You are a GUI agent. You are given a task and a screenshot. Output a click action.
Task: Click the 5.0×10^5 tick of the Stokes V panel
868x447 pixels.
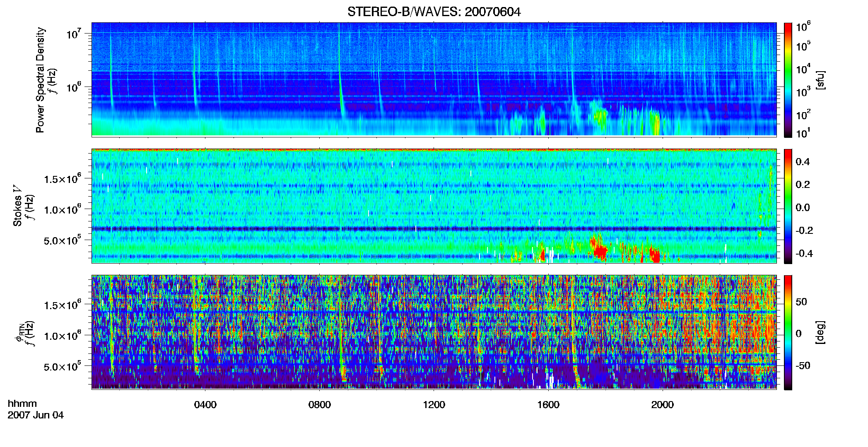(x=63, y=240)
